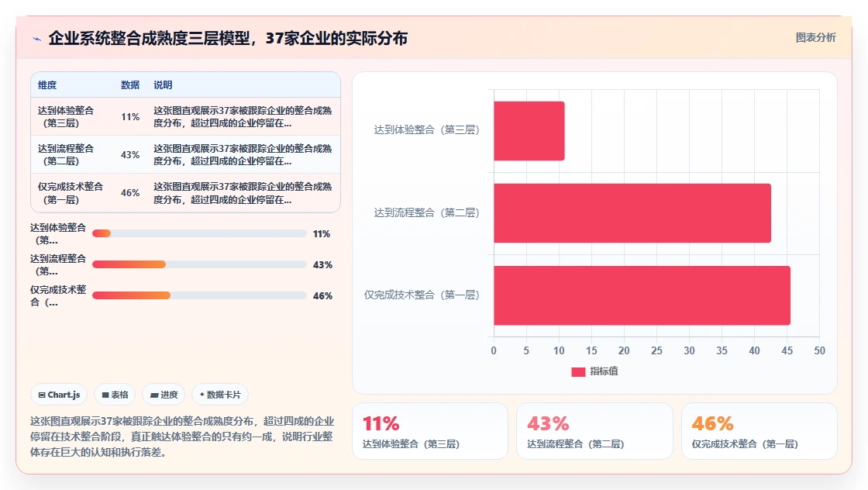Image resolution: width=868 pixels, height=490 pixels.
Task: Click the 43% value in the table
Action: [130, 154]
